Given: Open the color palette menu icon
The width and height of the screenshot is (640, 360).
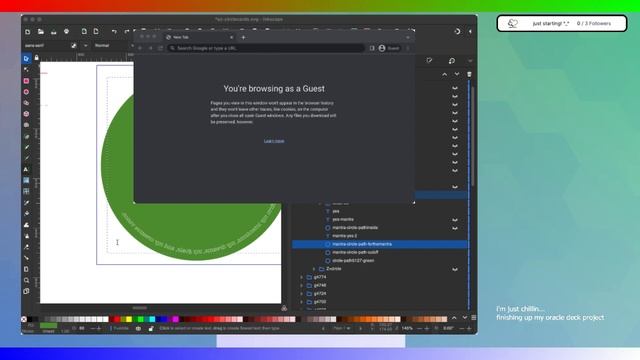Looking at the screenshot, I should click(473, 318).
